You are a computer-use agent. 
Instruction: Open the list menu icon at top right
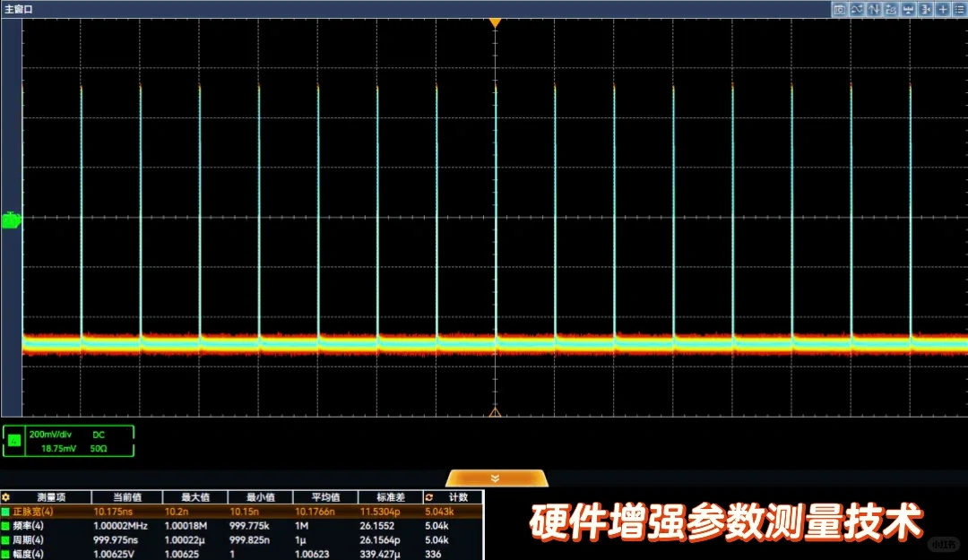(x=959, y=9)
